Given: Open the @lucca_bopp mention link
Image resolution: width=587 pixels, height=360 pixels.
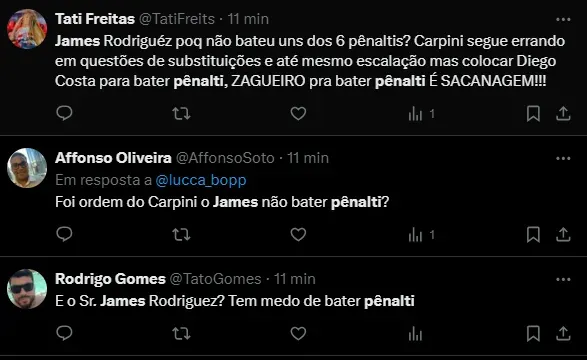Looking at the screenshot, I should click(201, 180).
